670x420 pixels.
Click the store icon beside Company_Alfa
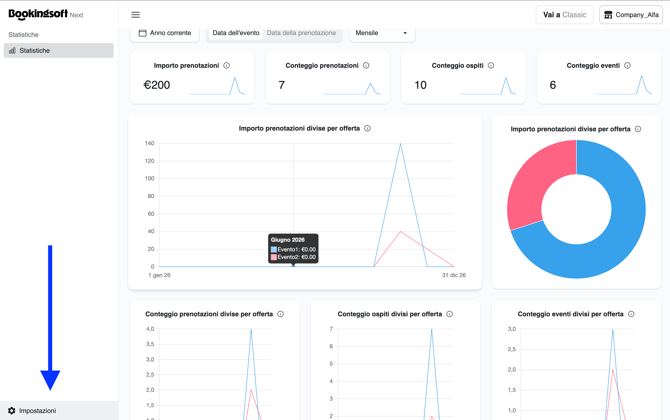(x=608, y=15)
